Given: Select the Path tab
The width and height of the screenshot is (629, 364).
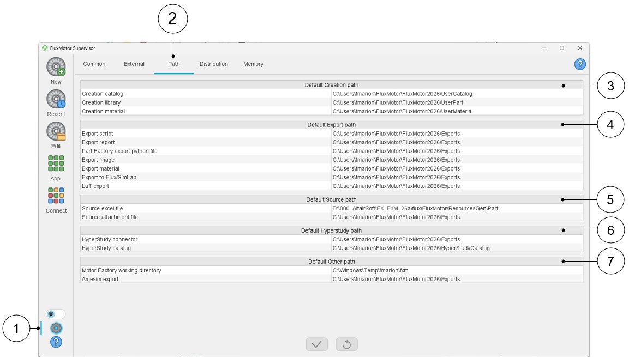Looking at the screenshot, I should point(173,64).
